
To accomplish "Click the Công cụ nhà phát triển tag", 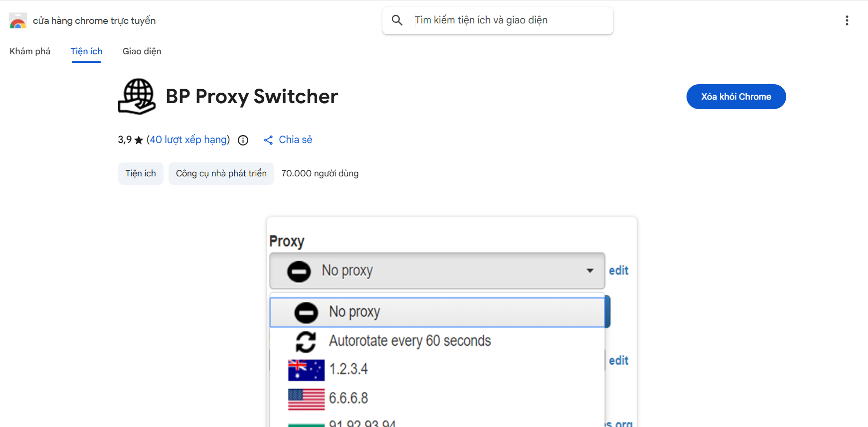I will [x=221, y=173].
